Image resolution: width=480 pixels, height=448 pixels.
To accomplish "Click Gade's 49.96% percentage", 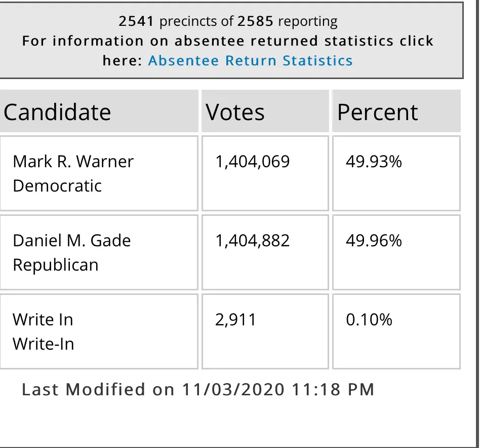I will (374, 240).
